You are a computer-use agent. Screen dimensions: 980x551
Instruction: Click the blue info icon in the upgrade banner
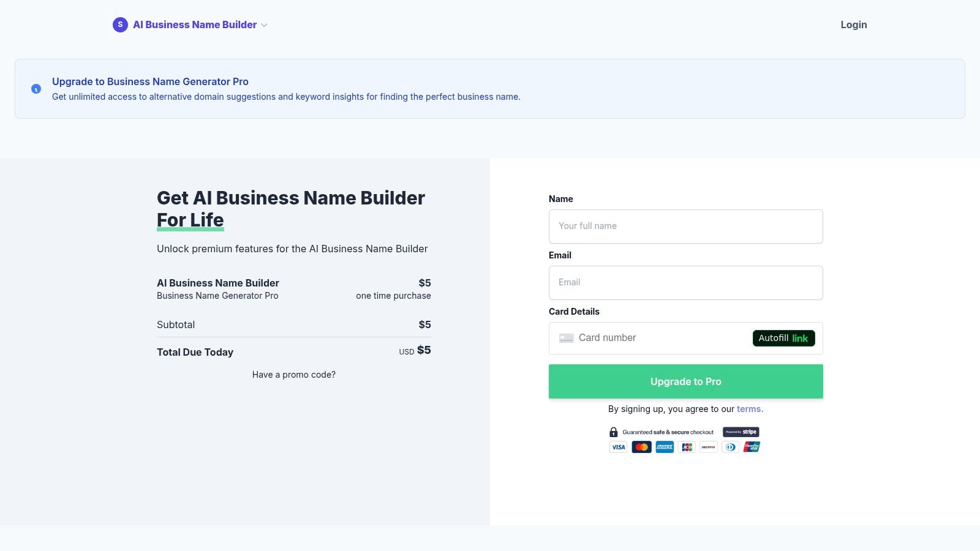tap(36, 89)
